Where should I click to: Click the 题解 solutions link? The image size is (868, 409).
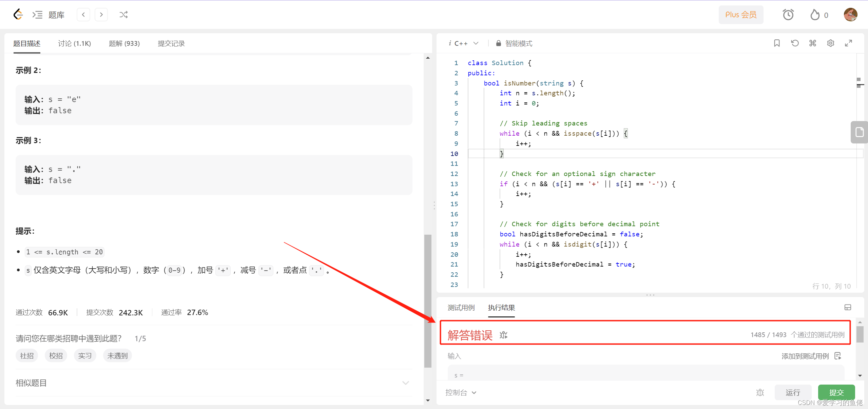(122, 44)
